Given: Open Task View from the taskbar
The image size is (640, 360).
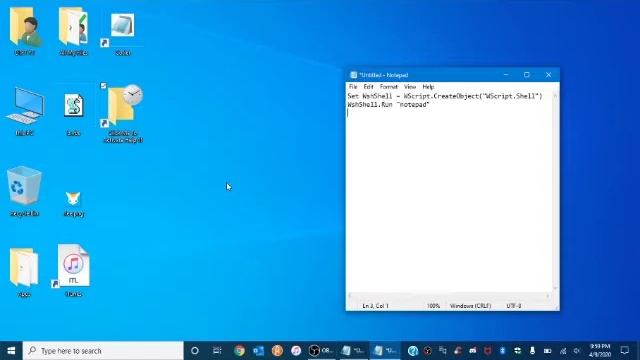Looking at the screenshot, I should (217, 351).
